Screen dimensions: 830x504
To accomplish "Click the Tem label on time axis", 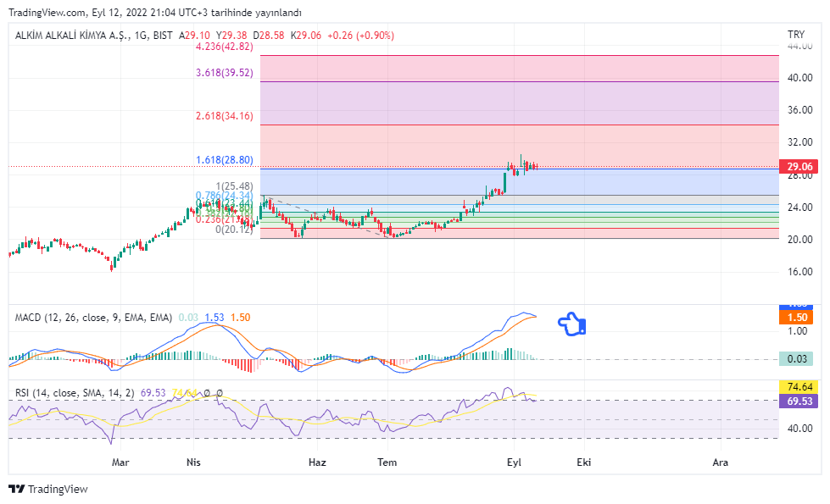I will (387, 462).
